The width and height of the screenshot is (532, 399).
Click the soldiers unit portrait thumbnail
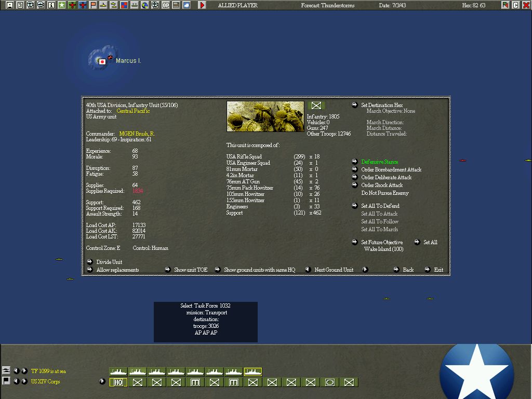[x=265, y=116]
